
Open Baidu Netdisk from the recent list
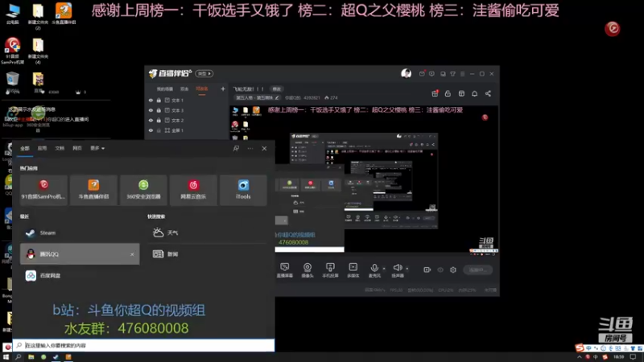(x=80, y=275)
